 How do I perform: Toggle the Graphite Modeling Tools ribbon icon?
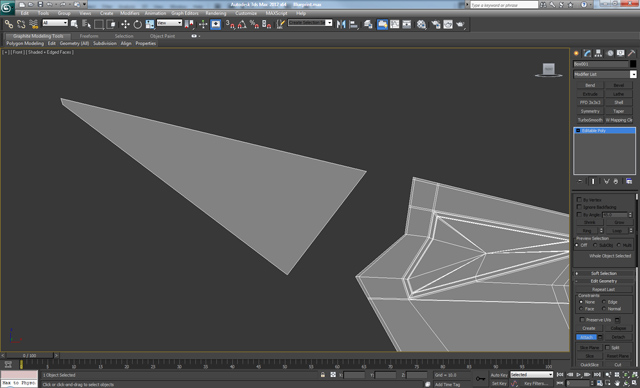(382, 24)
